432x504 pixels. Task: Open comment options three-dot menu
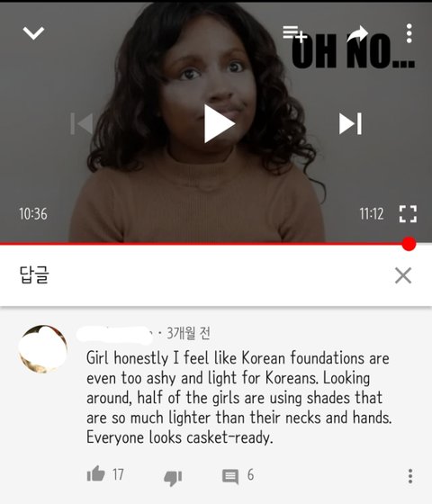(410, 476)
